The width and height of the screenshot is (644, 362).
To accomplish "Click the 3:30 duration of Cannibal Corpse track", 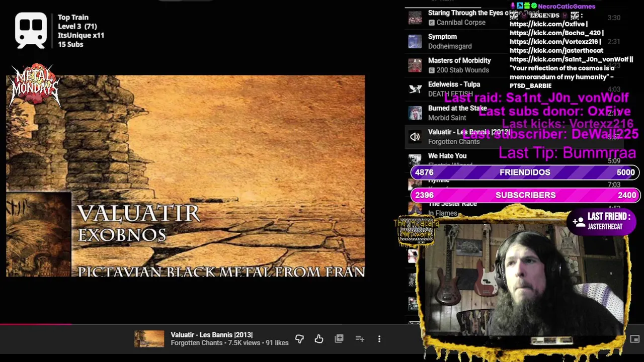I will 614,18.
